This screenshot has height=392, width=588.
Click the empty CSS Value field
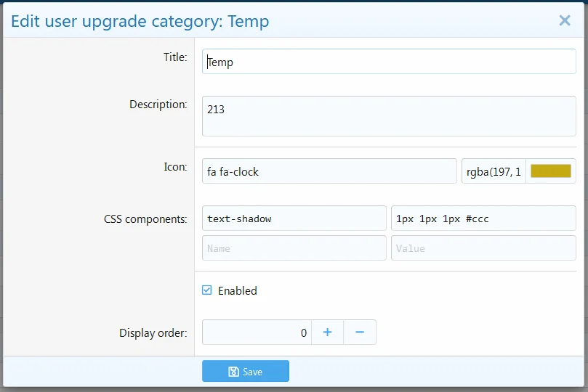pos(483,248)
